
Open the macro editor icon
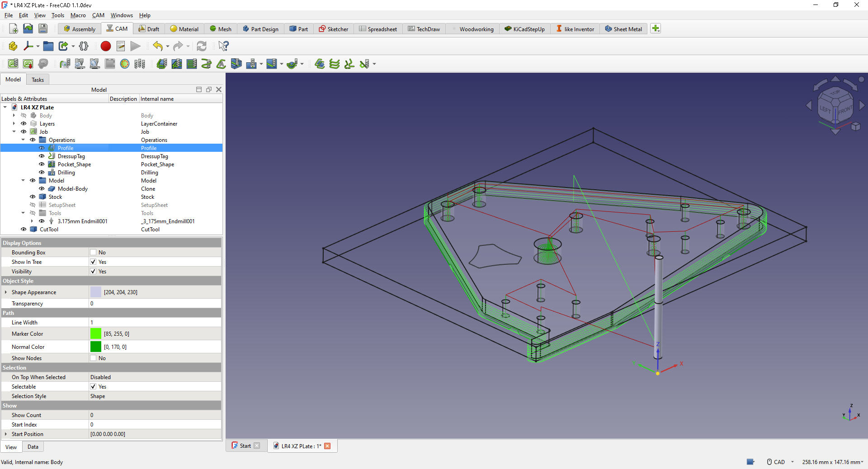[121, 46]
